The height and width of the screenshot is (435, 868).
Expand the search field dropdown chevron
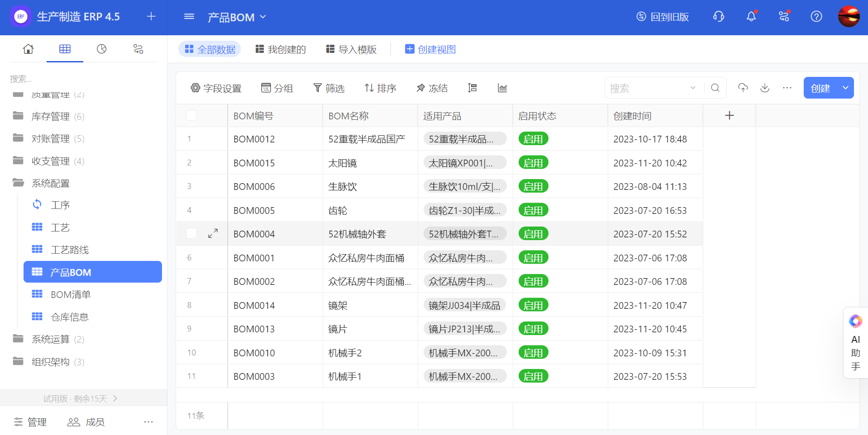[693, 88]
